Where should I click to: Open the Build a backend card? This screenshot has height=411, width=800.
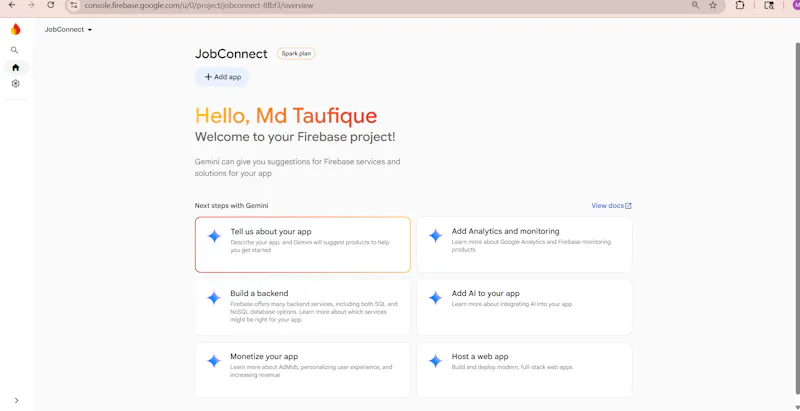303,307
